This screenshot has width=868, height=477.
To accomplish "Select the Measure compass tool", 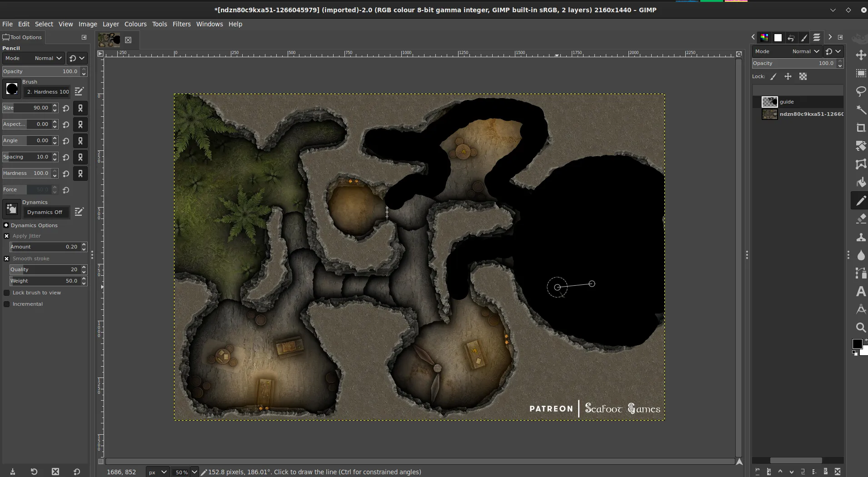I will point(860,309).
